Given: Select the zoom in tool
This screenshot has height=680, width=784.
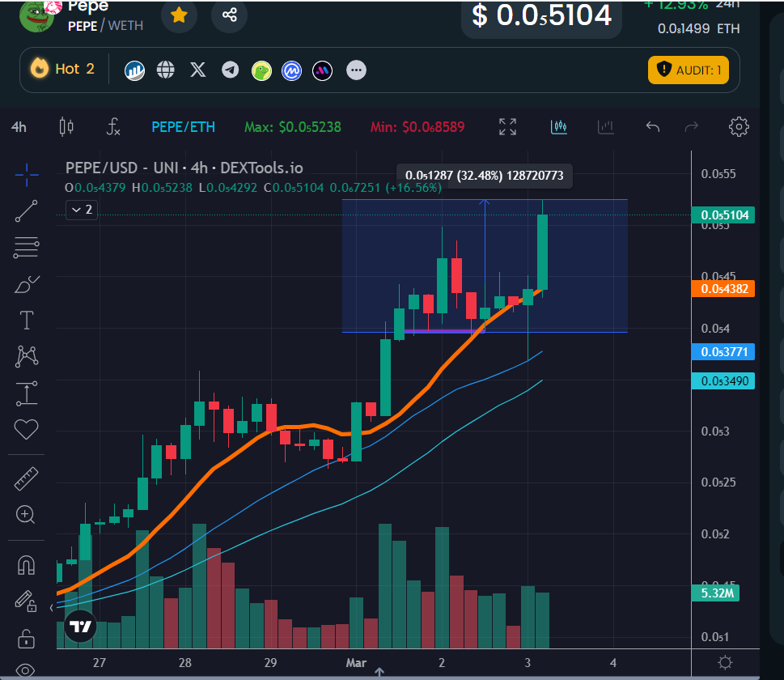Looking at the screenshot, I should (26, 514).
